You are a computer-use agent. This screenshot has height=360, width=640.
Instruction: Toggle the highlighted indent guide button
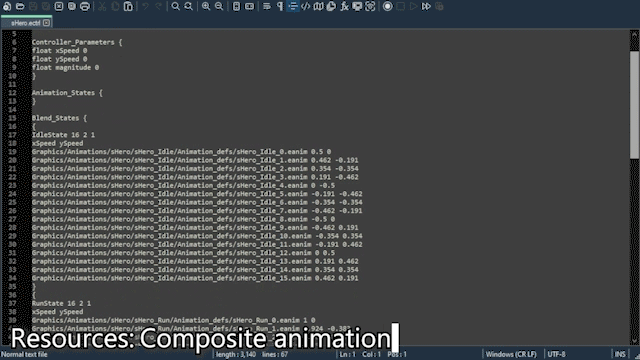pos(293,6)
